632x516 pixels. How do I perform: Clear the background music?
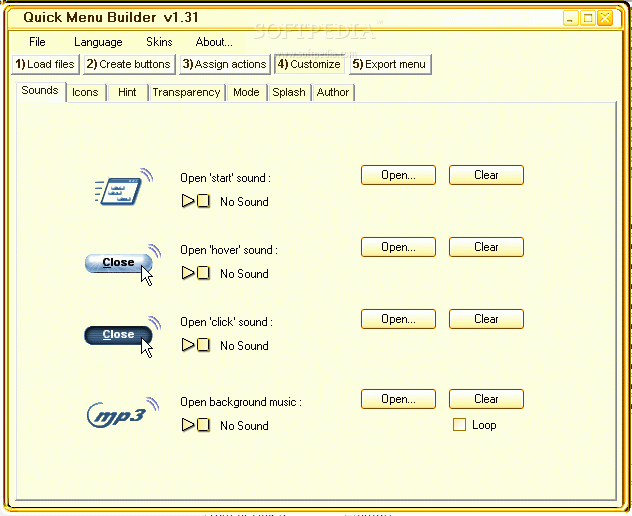coord(486,399)
